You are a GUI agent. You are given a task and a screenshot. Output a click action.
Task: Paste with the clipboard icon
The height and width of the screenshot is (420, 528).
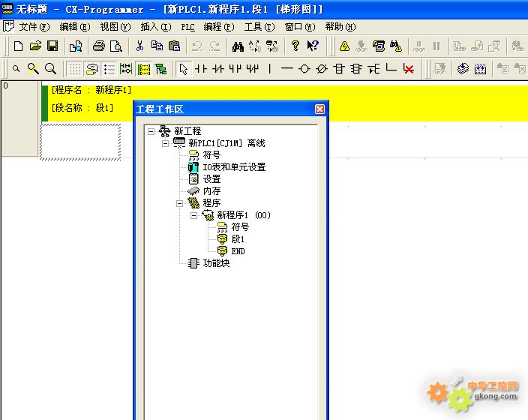pos(175,46)
